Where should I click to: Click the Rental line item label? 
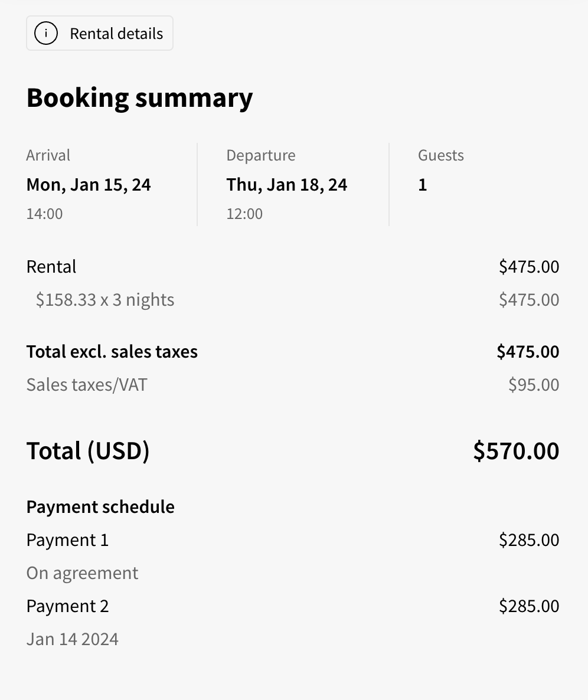[x=51, y=267]
